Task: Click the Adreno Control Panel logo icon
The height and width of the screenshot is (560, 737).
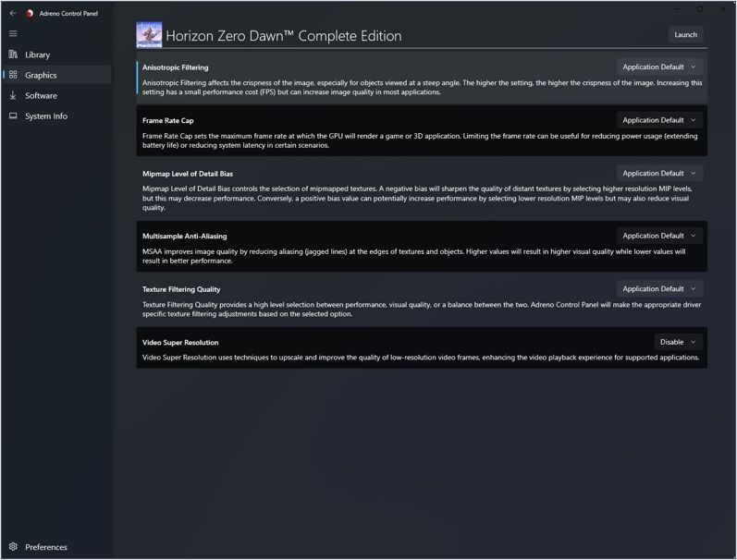Action: click(x=30, y=13)
